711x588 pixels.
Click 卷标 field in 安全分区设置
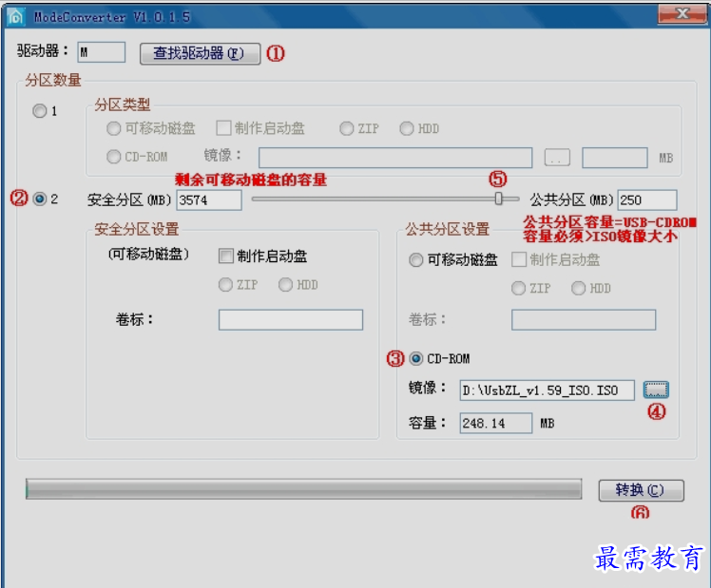click(291, 320)
